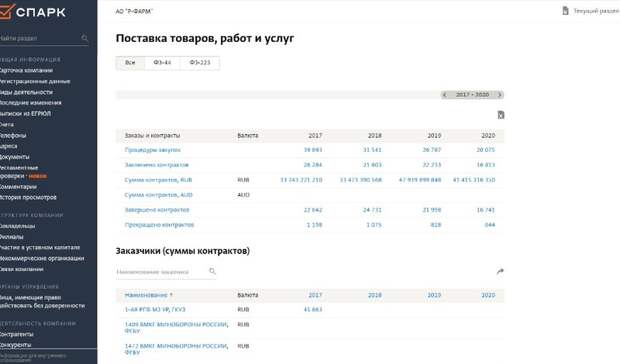Open 'Выписки из ЕГРЮЛ' in sidebar
The width and height of the screenshot is (620, 364).
coord(25,114)
